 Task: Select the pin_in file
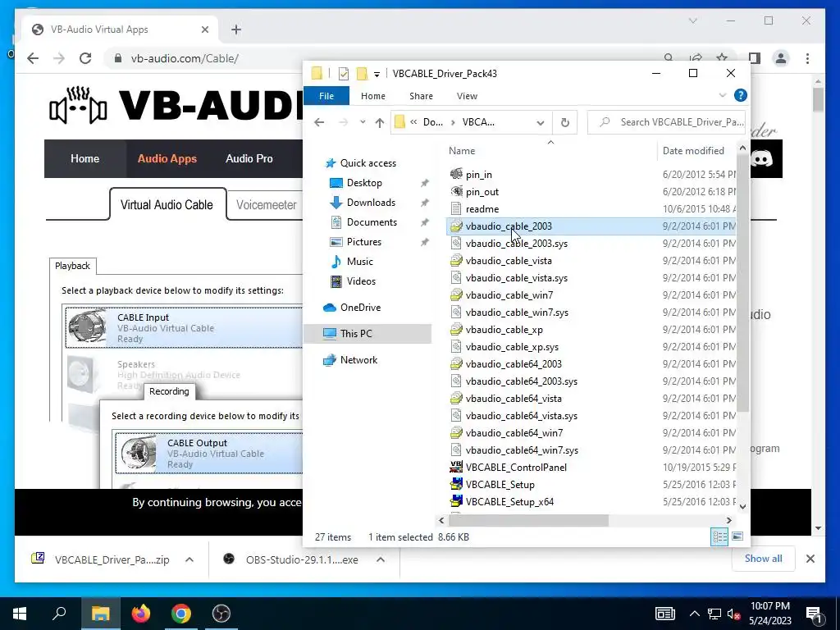(471, 175)
